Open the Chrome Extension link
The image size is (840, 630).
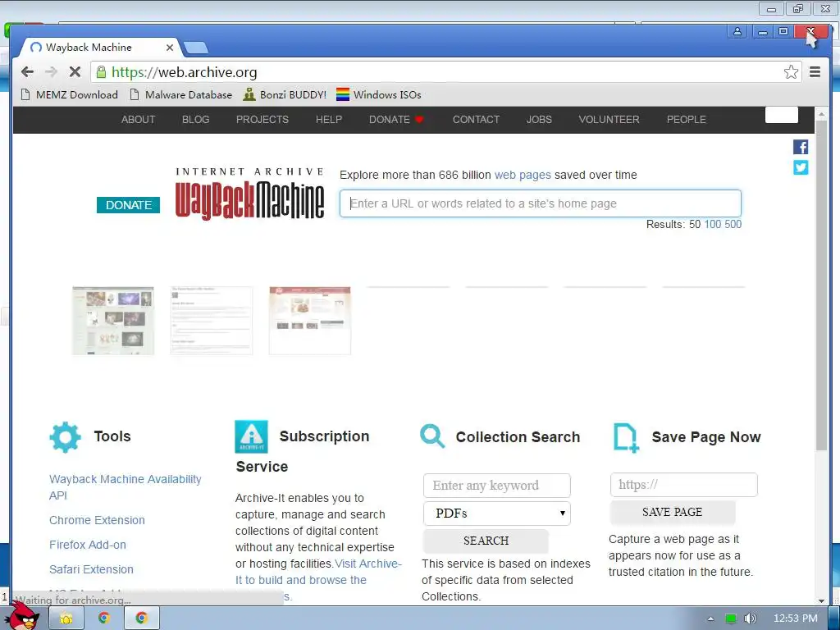pyautogui.click(x=97, y=520)
